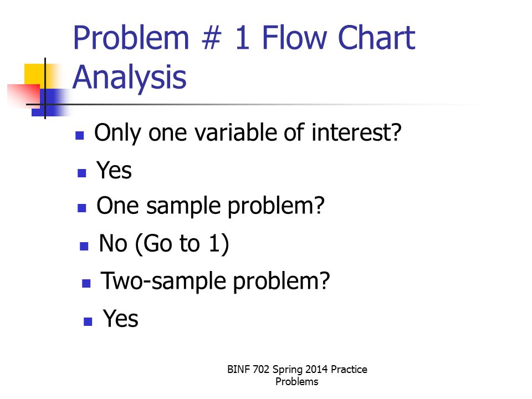532x399 pixels.
Task: Select the word 'Analysis' in the title
Action: (x=129, y=79)
